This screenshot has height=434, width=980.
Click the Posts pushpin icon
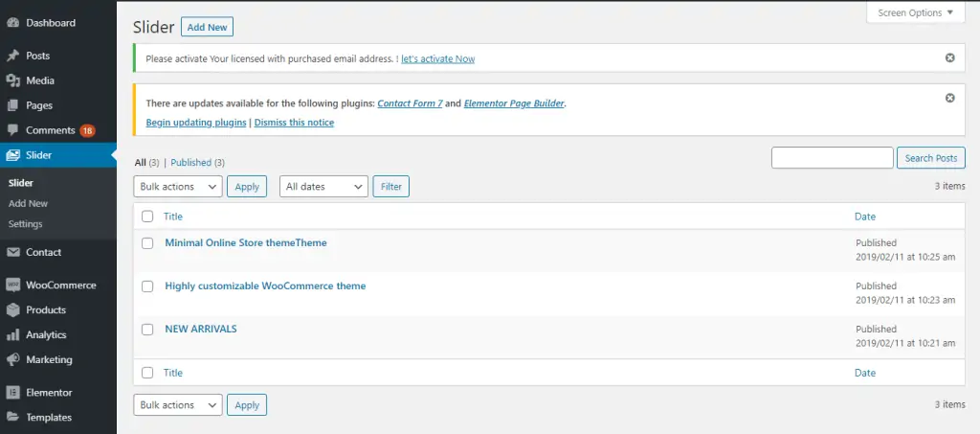point(12,56)
